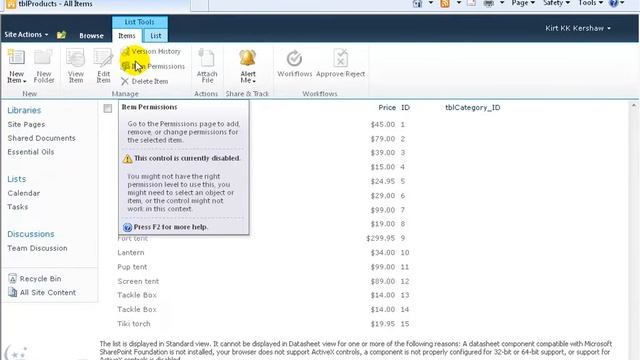Expand the browser home button dropdown arrow

coord(431,3)
